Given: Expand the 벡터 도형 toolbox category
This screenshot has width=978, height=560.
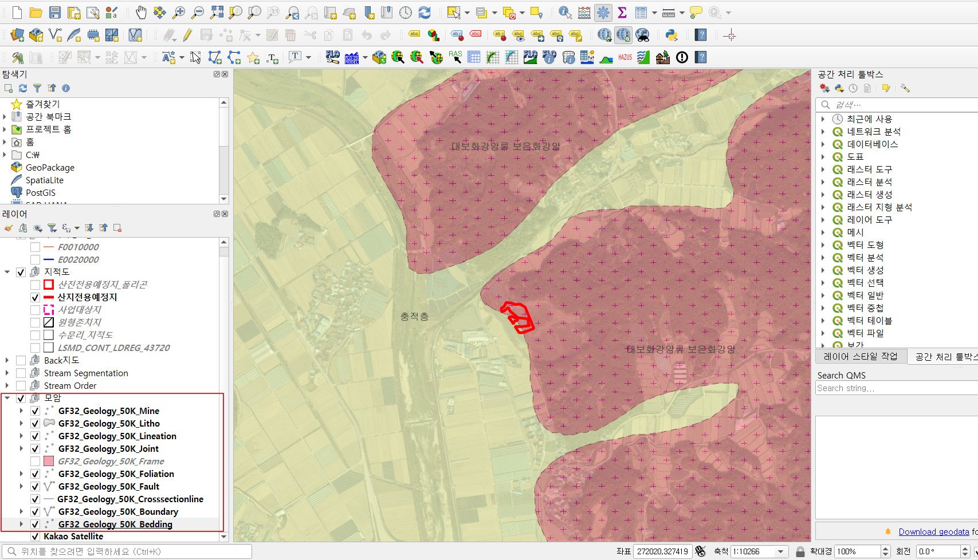Looking at the screenshot, I should click(823, 245).
